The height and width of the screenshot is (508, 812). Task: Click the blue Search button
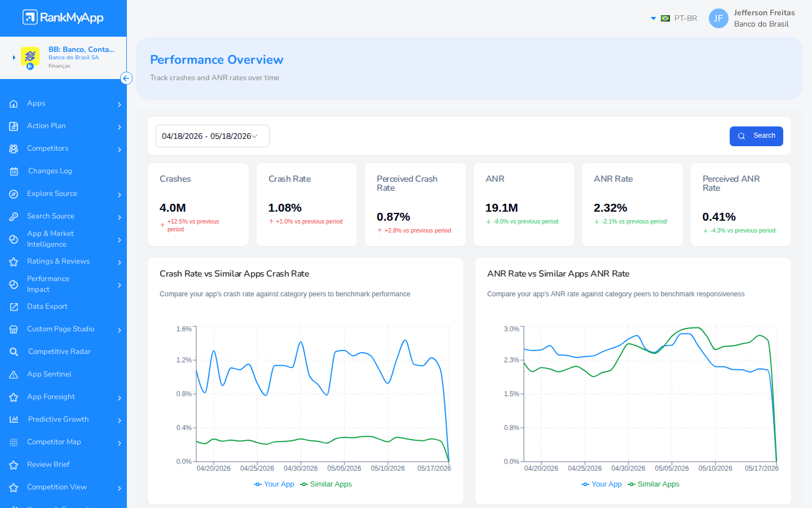(x=756, y=136)
